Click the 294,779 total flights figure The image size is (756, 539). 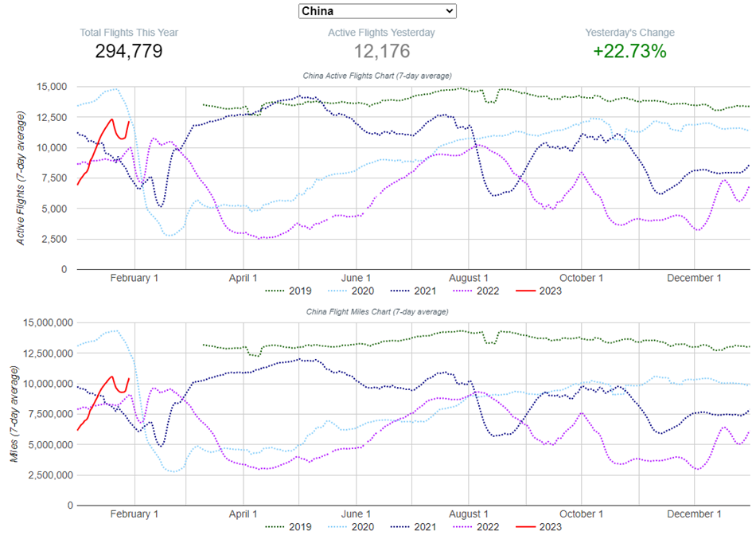coord(129,52)
